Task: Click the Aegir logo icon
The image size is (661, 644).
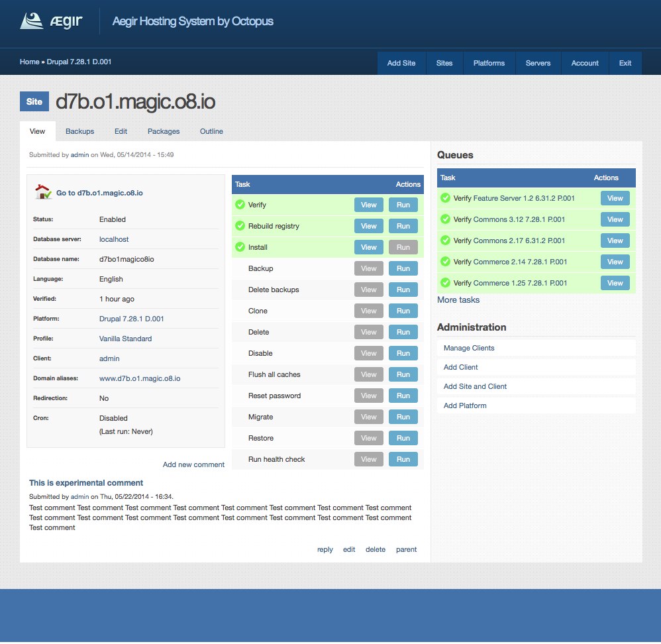Action: coord(32,21)
